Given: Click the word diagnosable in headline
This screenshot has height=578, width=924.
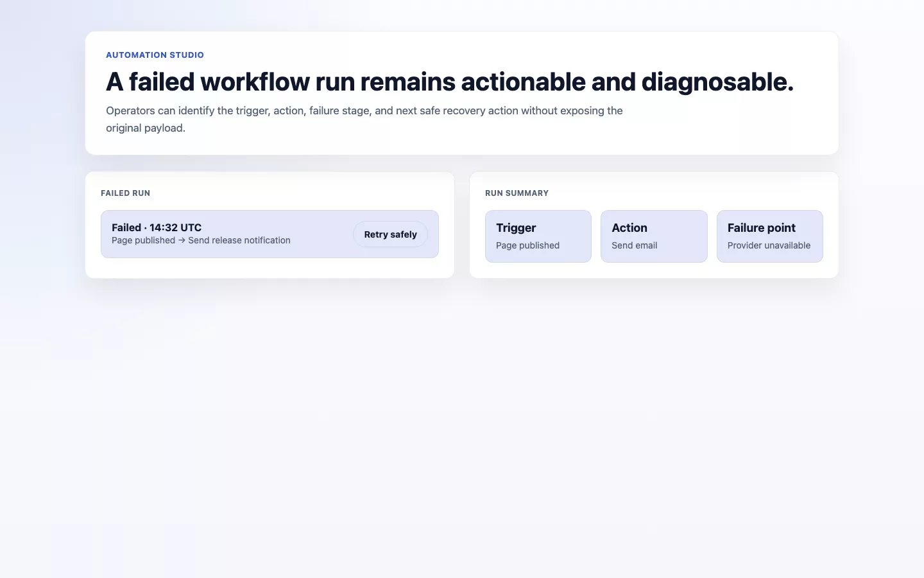Looking at the screenshot, I should [x=717, y=82].
